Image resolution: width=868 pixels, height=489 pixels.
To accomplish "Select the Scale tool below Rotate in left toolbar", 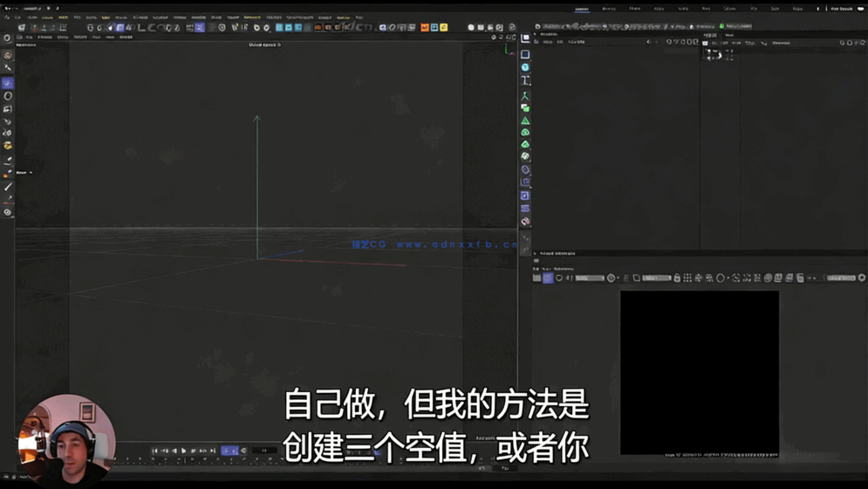I will [8, 109].
